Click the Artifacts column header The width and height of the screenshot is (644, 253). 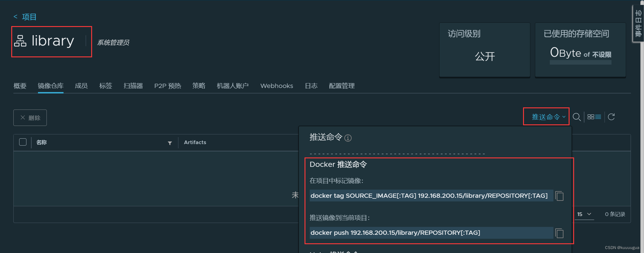pyautogui.click(x=195, y=142)
